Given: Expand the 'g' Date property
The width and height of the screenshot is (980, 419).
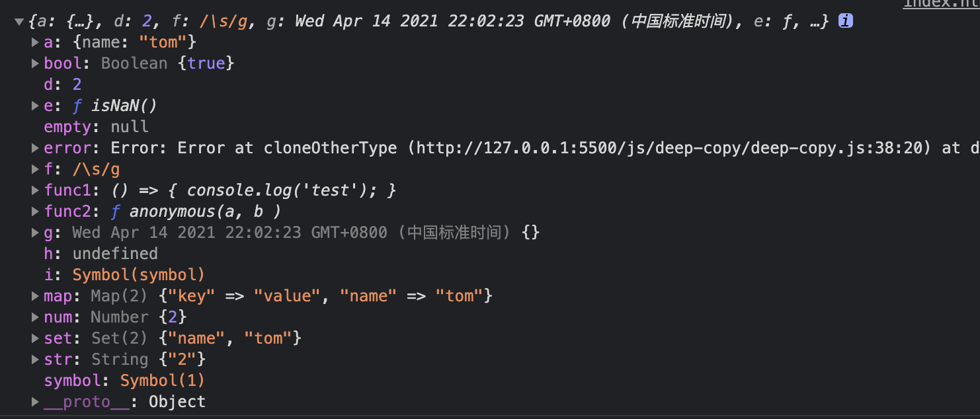Looking at the screenshot, I should (x=35, y=233).
